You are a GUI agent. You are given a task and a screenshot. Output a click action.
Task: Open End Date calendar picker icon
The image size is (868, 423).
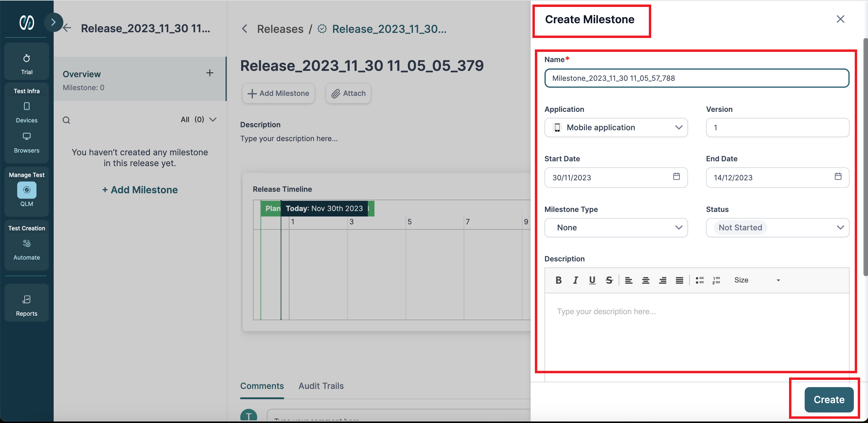click(x=838, y=176)
